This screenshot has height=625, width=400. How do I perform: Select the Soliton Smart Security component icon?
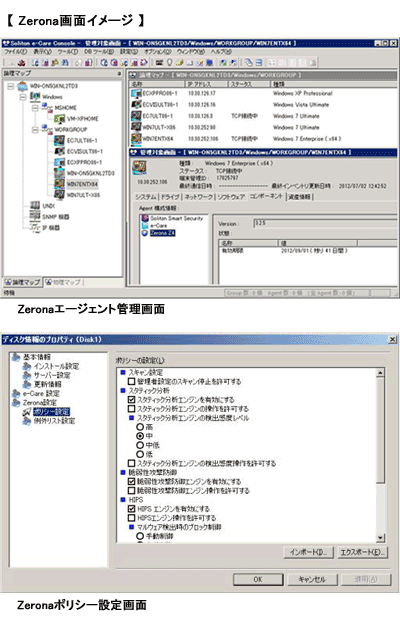point(145,218)
